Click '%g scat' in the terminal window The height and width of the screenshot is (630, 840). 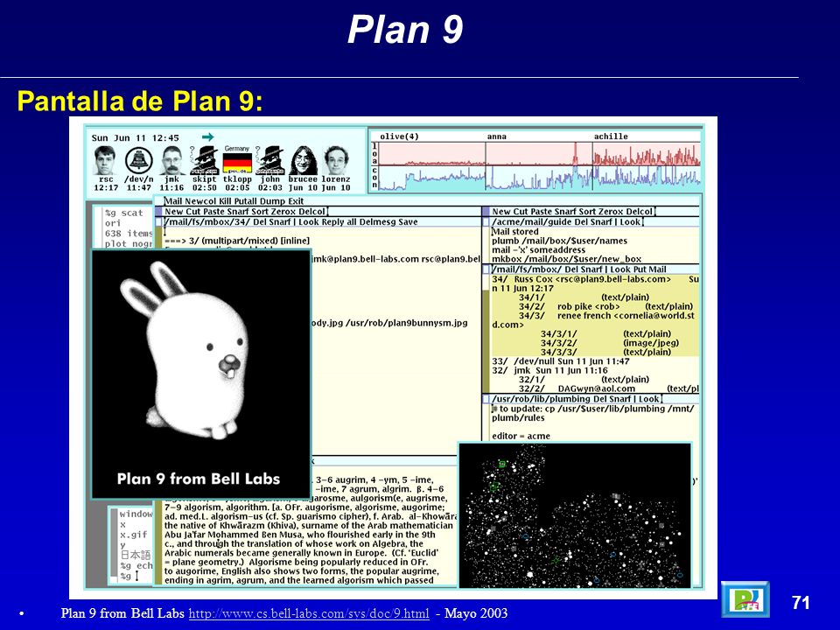coord(123,213)
